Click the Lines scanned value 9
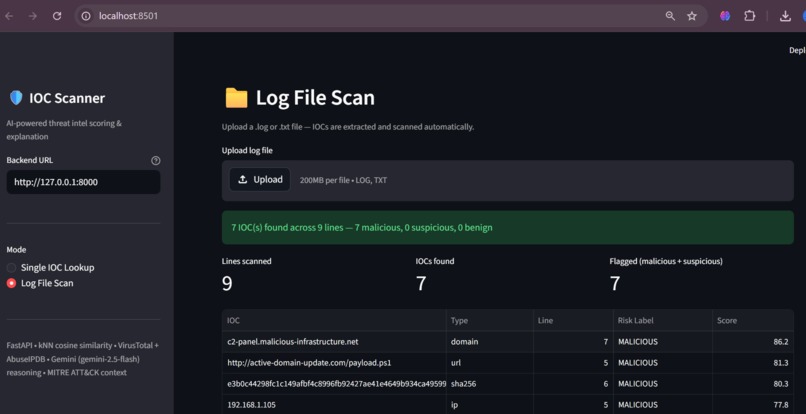 tap(227, 283)
